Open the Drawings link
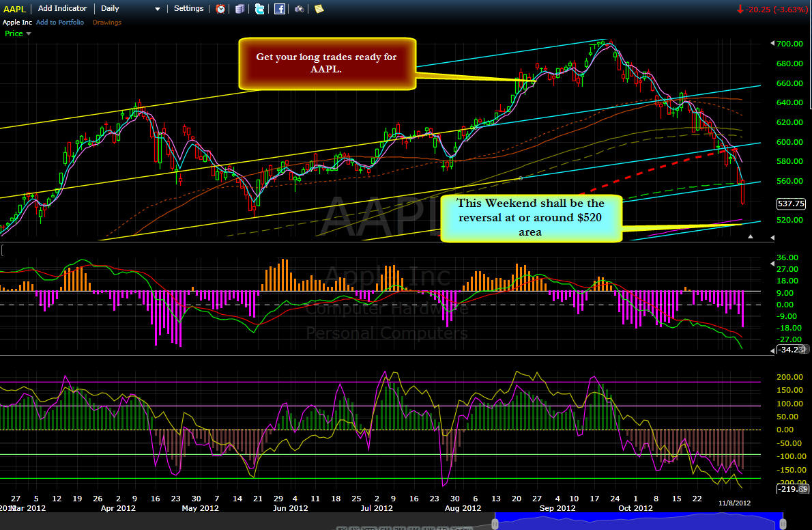Image resolution: width=812 pixels, height=530 pixels. tap(106, 23)
